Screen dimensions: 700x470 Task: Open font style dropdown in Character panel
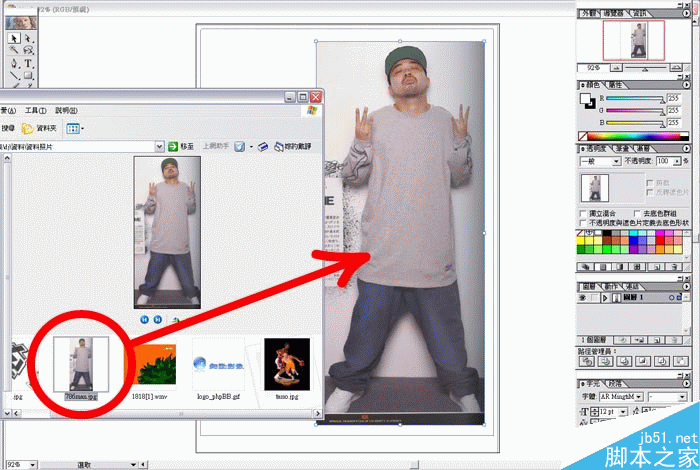tap(682, 397)
